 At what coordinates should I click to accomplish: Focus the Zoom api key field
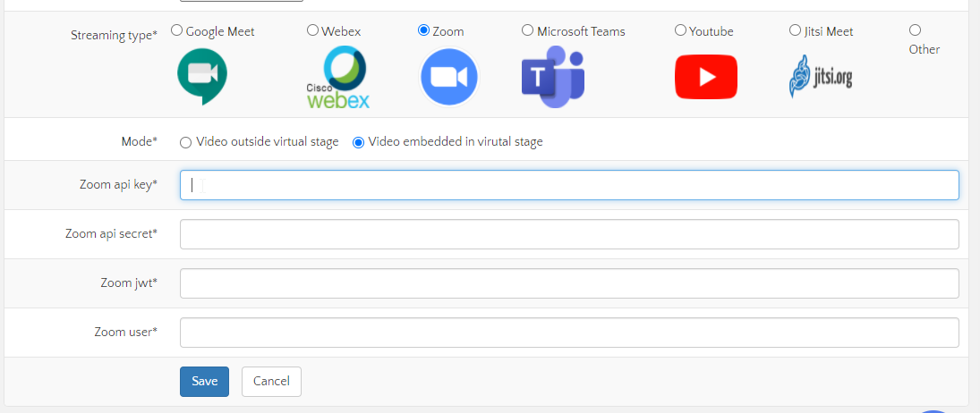click(x=569, y=185)
